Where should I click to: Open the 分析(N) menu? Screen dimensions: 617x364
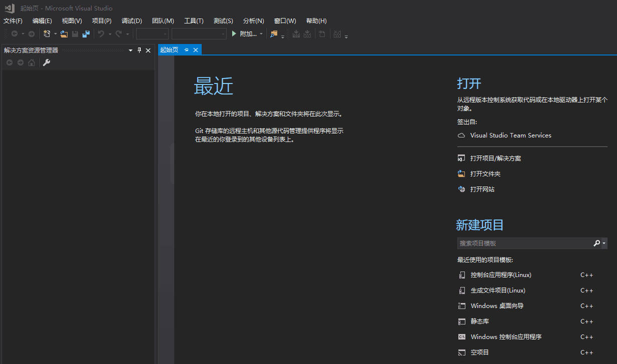pyautogui.click(x=253, y=21)
